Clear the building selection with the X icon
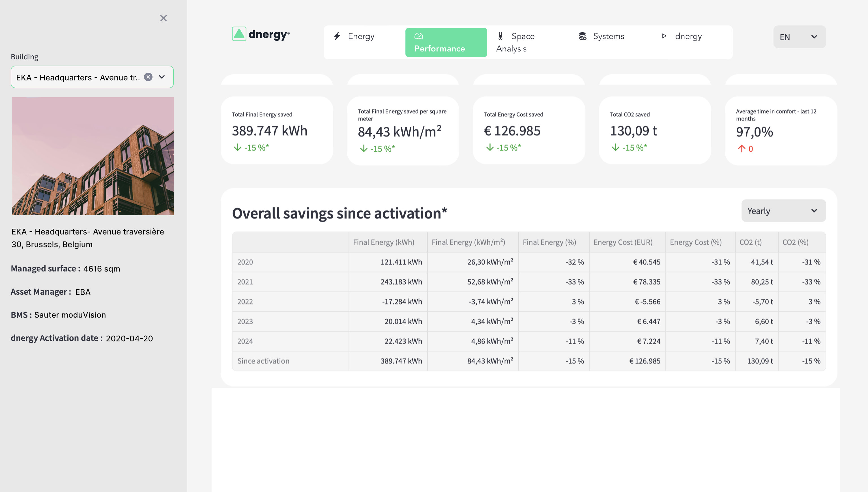This screenshot has width=868, height=492. click(x=148, y=77)
